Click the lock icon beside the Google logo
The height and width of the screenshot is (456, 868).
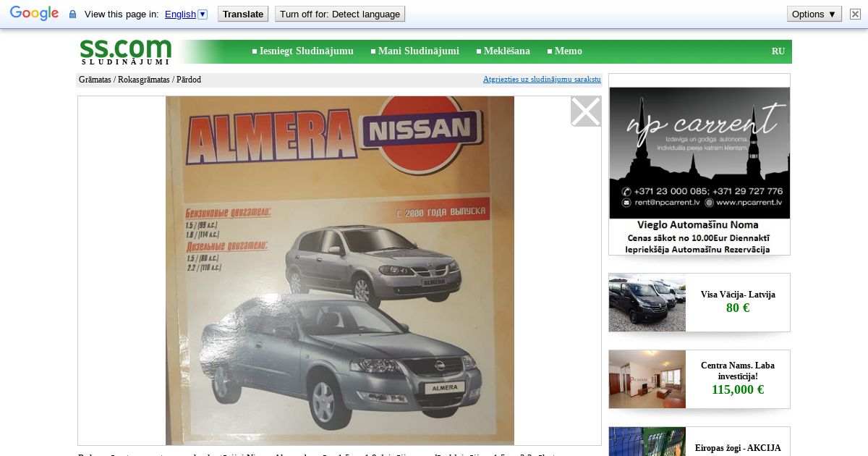coord(72,14)
